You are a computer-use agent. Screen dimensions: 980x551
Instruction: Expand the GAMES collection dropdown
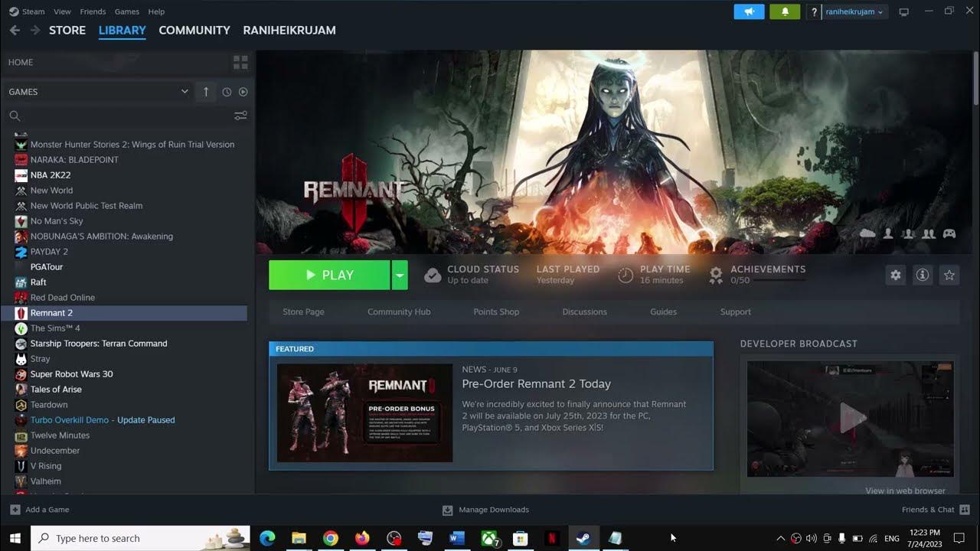click(185, 92)
